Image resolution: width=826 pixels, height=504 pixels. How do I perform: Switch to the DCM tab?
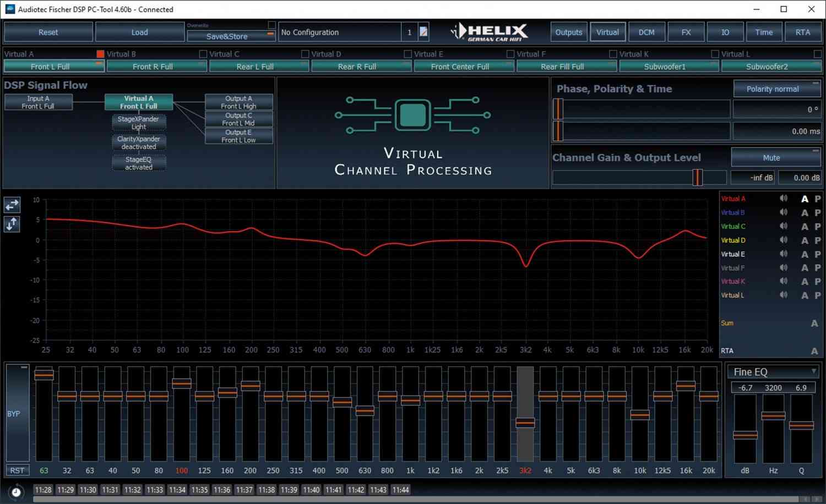click(x=646, y=32)
